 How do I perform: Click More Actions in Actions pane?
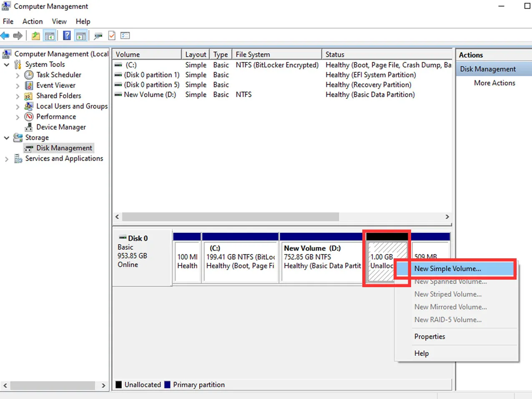click(x=494, y=83)
